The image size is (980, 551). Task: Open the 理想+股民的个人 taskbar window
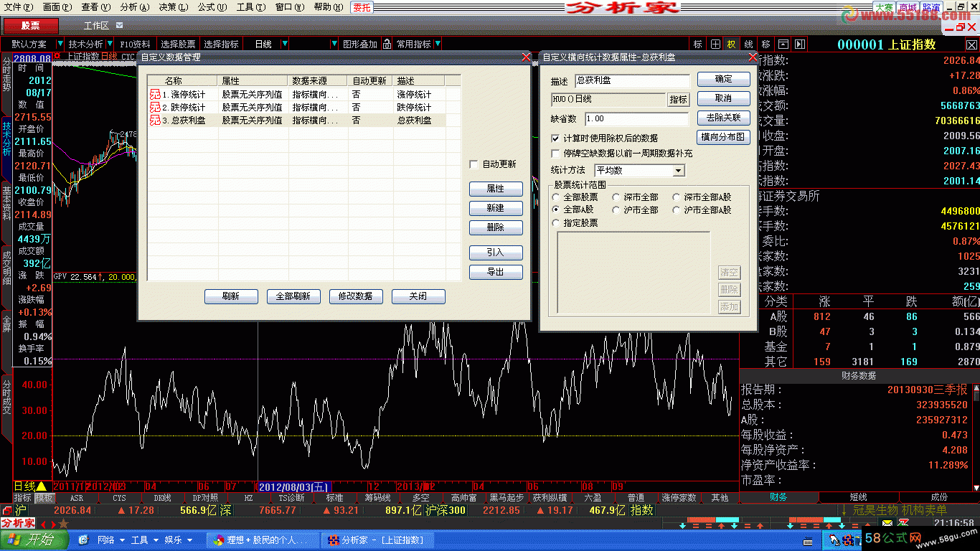coord(262,540)
